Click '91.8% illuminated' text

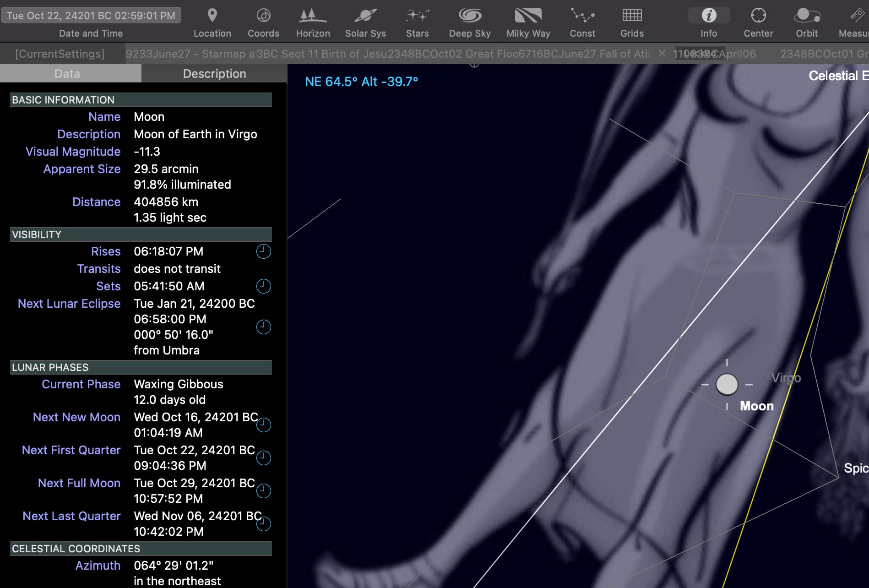coord(182,185)
